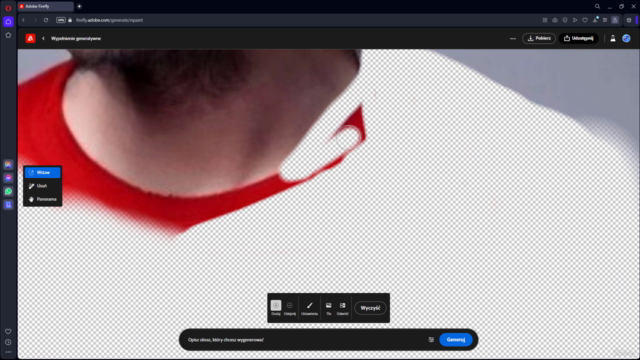Focus the prompt field 'Opisz obraz, który chcesz wygenerować'
The image size is (640, 360).
click(x=304, y=340)
